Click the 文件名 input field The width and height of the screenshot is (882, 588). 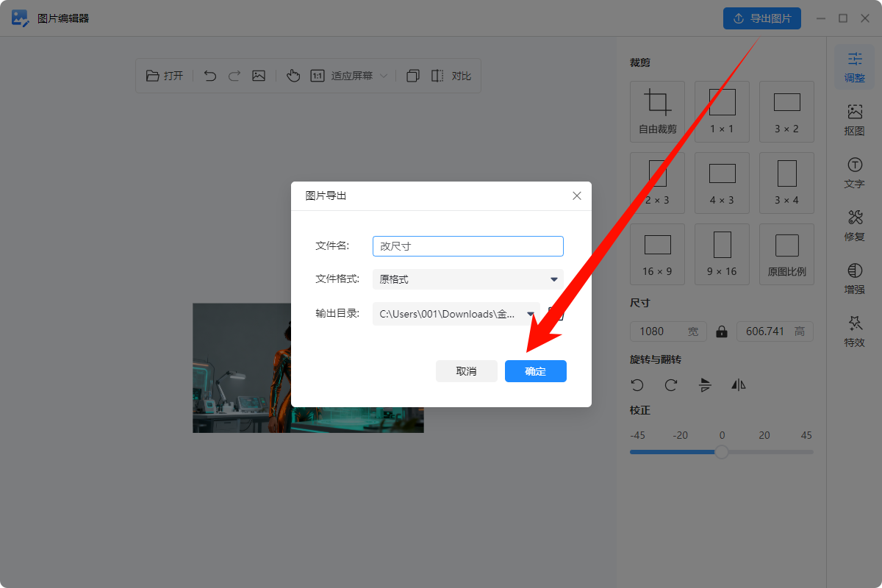[x=467, y=246]
